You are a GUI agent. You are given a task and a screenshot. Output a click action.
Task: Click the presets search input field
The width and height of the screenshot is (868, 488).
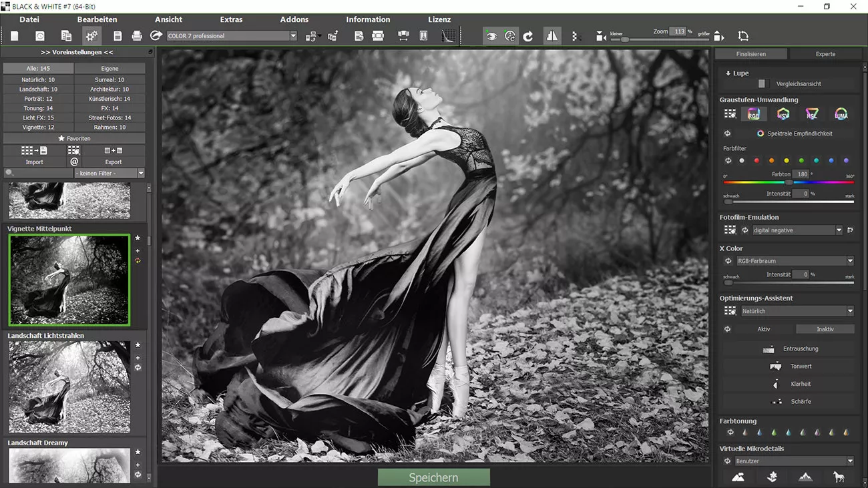tap(38, 174)
